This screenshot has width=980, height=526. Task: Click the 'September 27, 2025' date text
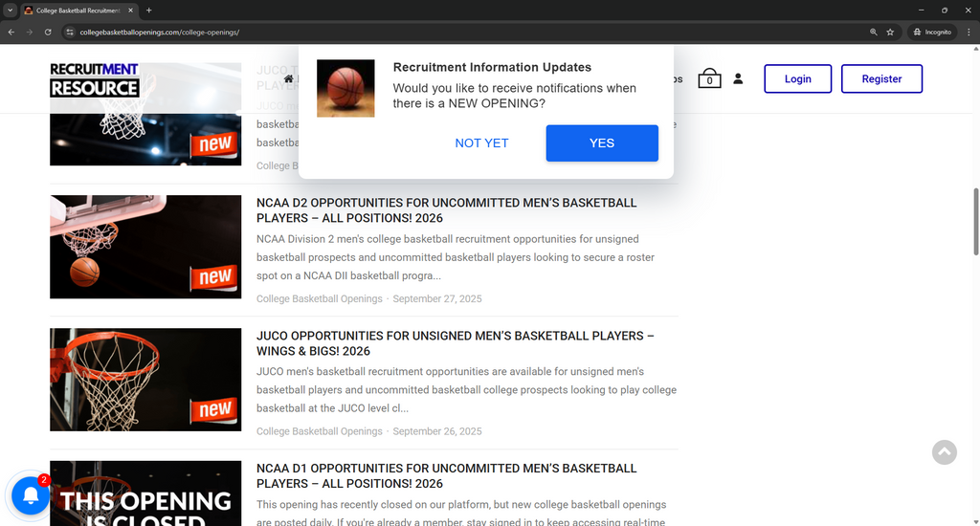(x=436, y=298)
